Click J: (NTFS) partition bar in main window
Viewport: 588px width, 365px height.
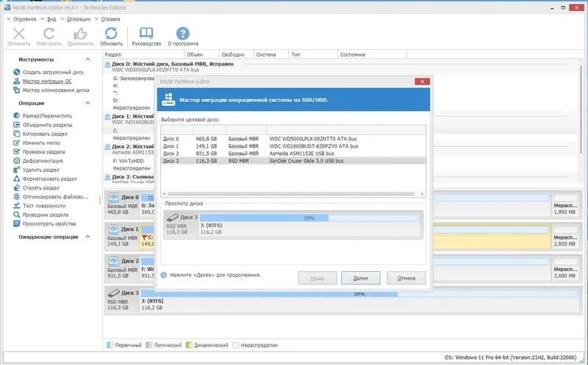click(359, 294)
